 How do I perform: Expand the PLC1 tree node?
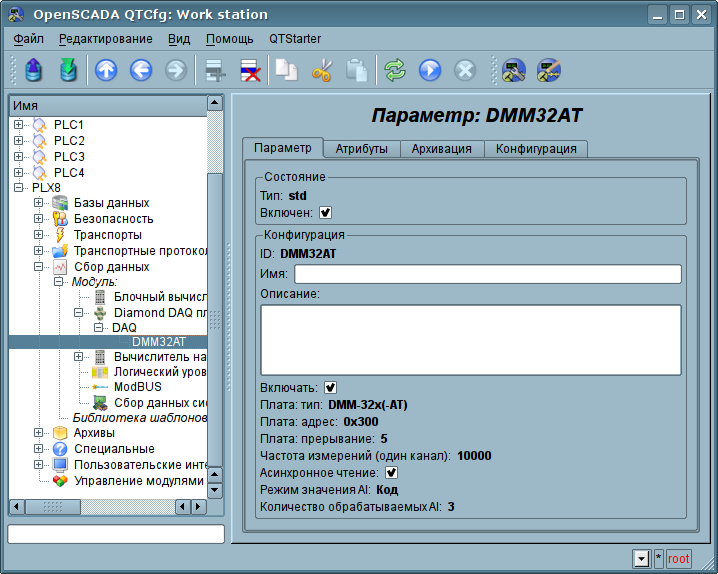coord(19,124)
